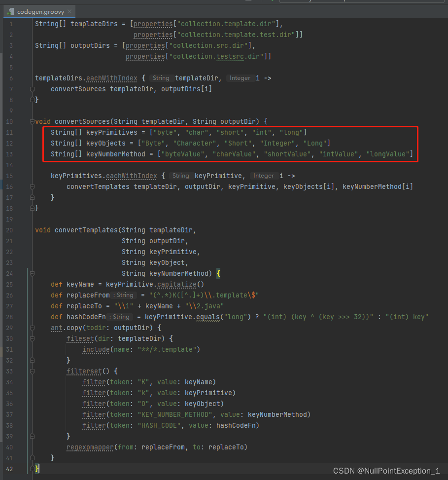Collapse the ant.copy block at line 29
448x480 pixels.
pos(32,328)
